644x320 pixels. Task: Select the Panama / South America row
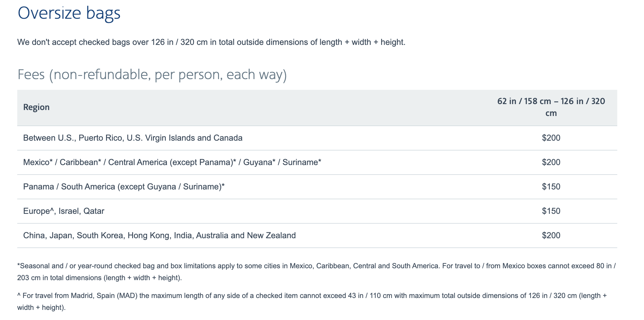click(317, 187)
